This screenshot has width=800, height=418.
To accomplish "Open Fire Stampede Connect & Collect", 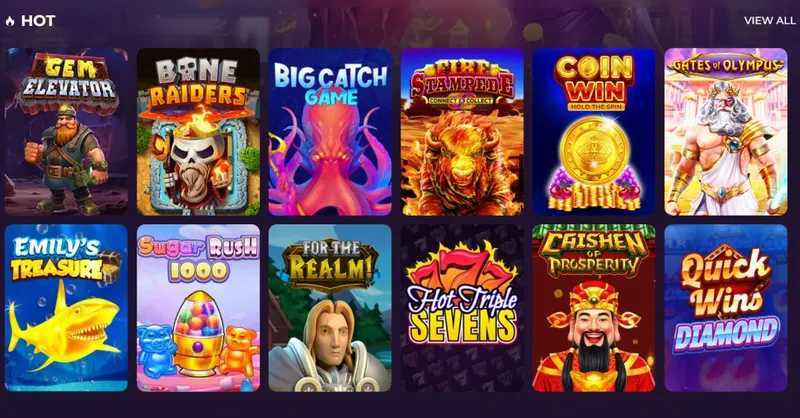I will (462, 132).
